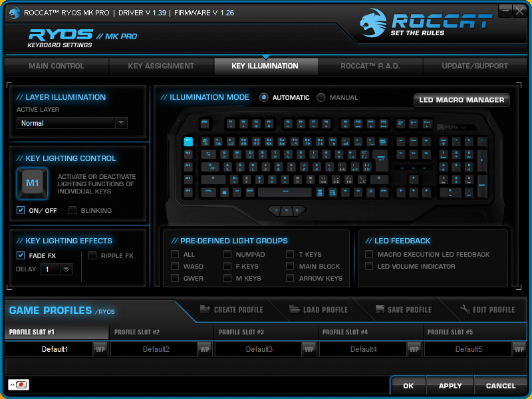Toggle the ON/OFF key lighting checkbox
The width and height of the screenshot is (532, 399).
21,210
